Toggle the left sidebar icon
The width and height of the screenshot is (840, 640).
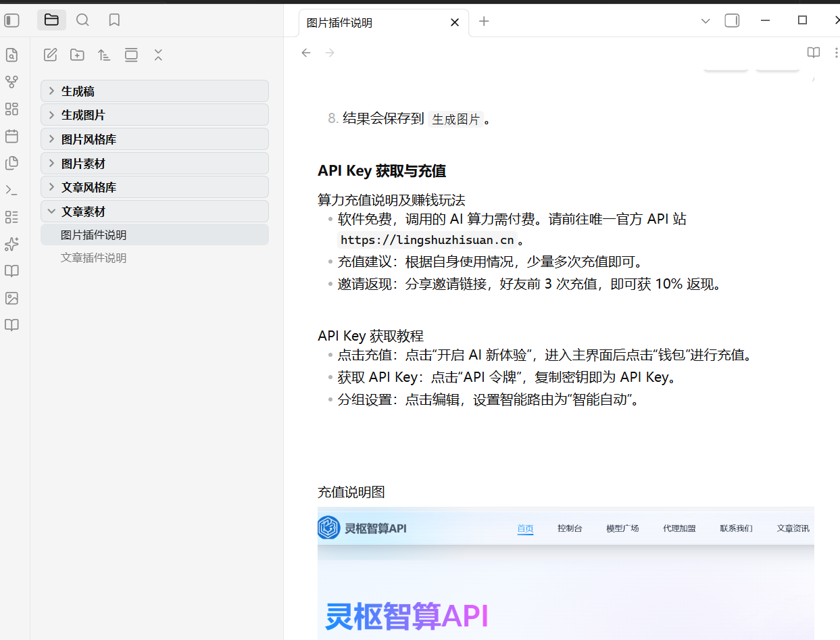point(11,20)
